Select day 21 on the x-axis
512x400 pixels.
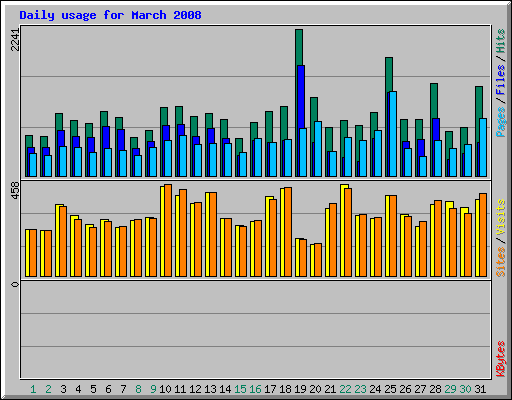point(330,389)
